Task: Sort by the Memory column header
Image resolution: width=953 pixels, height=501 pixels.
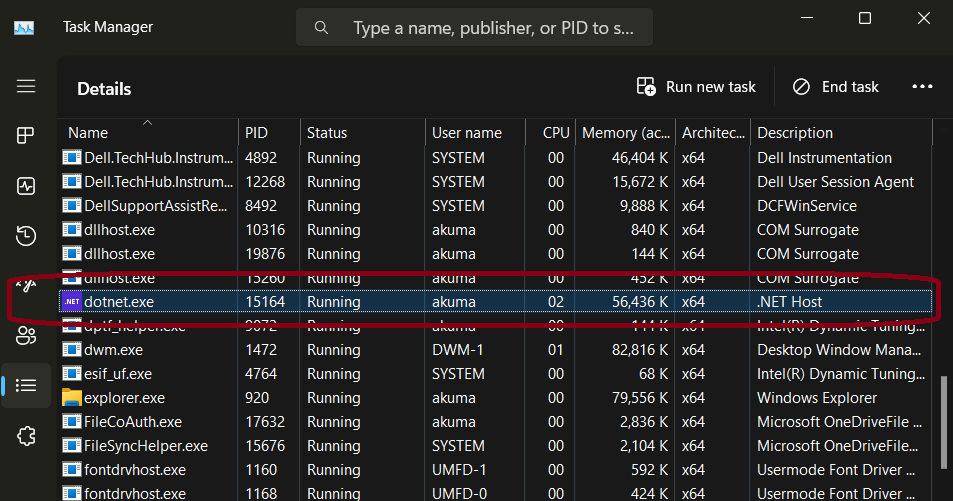Action: 625,133
